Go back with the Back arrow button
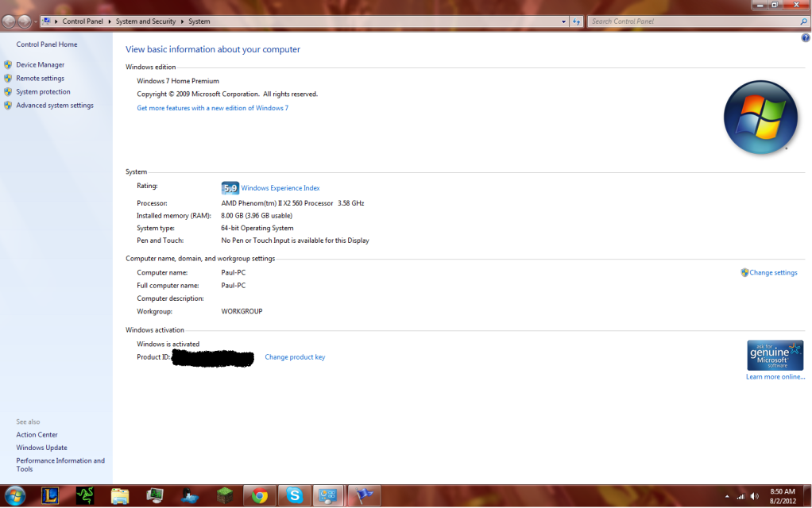This screenshot has width=812, height=508. tap(9, 21)
